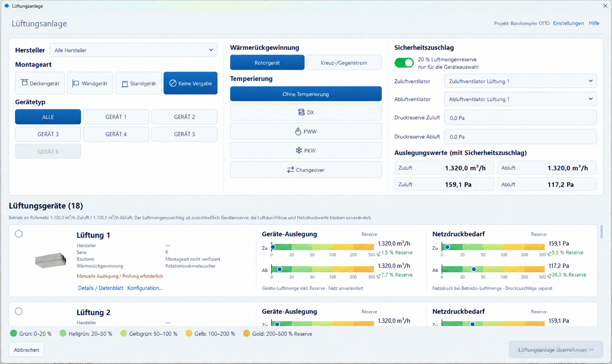Image resolution: width=612 pixels, height=364 pixels.
Task: Select the Deckengerät mounting type
Action: pyautogui.click(x=40, y=83)
